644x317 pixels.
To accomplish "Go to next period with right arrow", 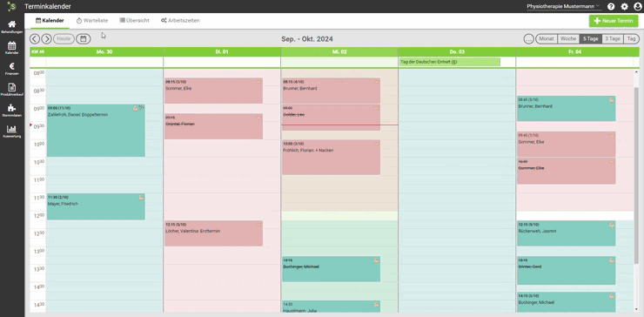I will [x=46, y=39].
